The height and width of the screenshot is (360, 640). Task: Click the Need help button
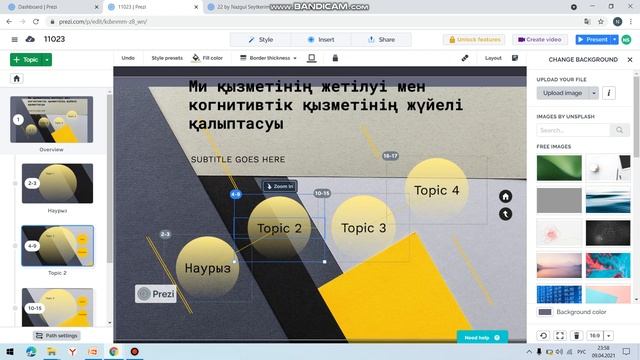[x=482, y=338]
